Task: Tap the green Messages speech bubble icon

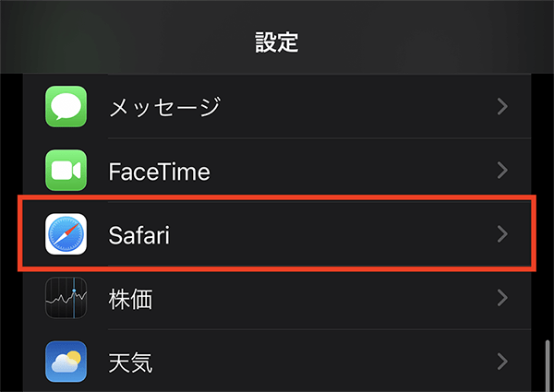Action: pyautogui.click(x=66, y=106)
